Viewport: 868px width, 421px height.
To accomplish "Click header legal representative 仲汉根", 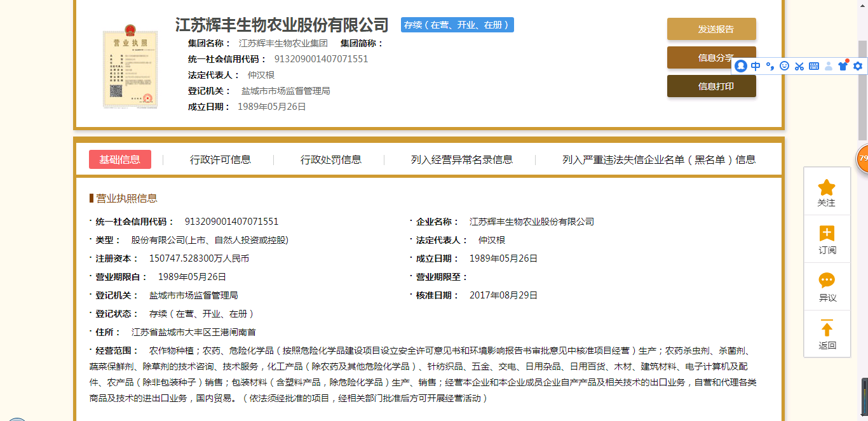I will pos(261,75).
